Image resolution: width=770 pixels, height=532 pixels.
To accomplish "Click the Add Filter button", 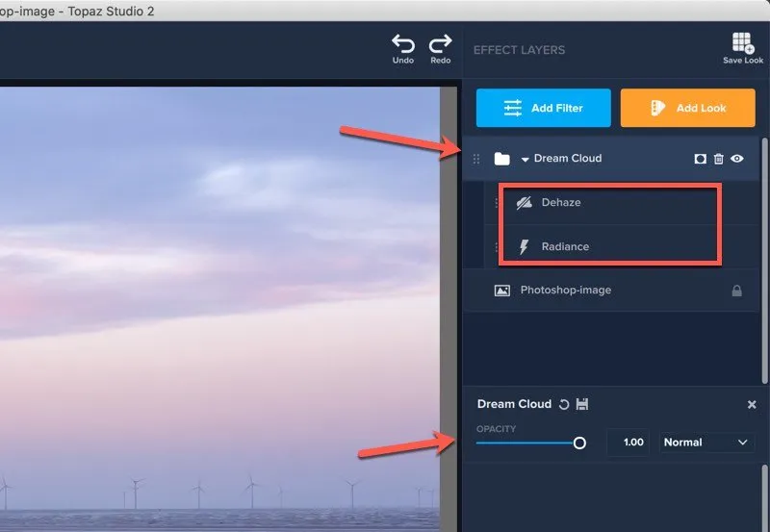I will click(543, 108).
